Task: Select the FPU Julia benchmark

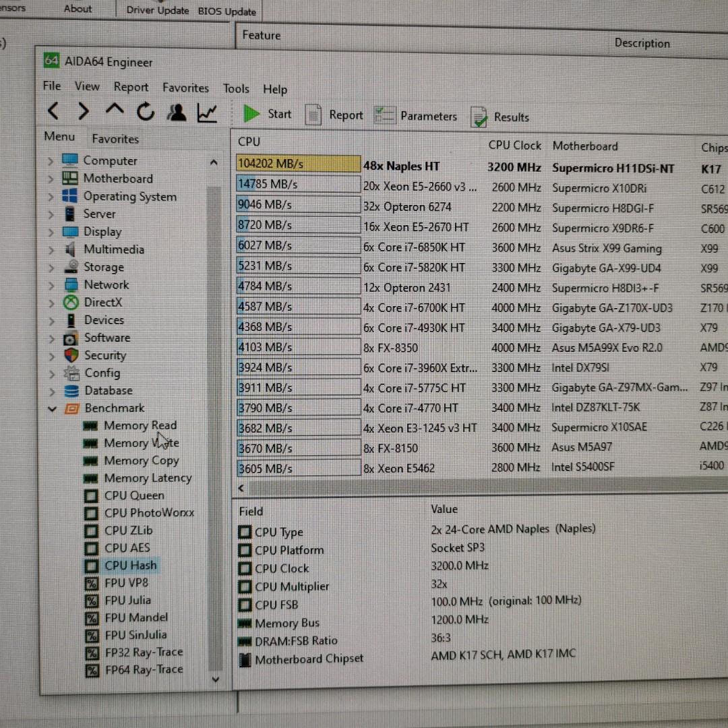Action: [127, 600]
